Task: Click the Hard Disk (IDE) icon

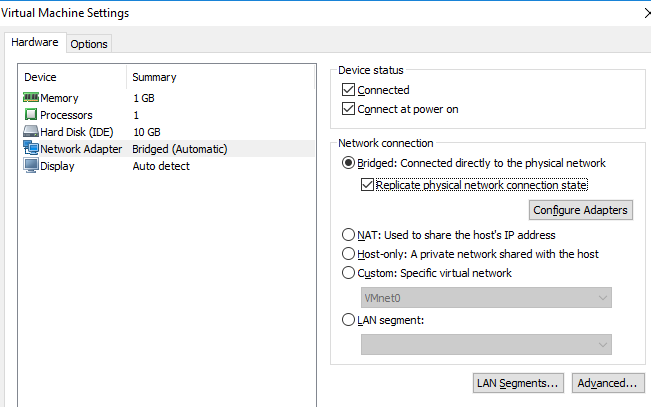Action: pos(30,132)
